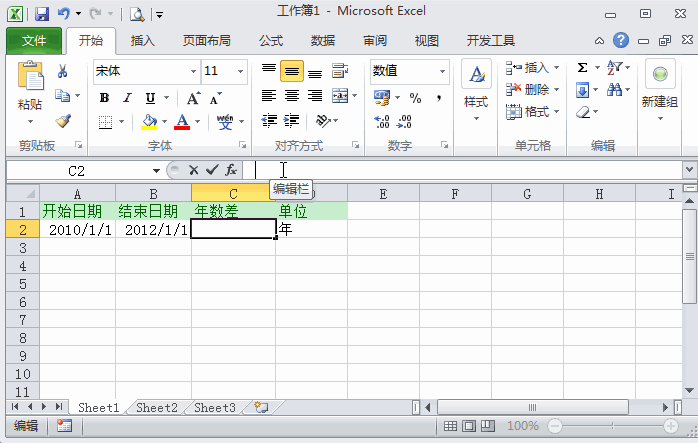Open the 粘贴 paste options arrow

coord(30,122)
